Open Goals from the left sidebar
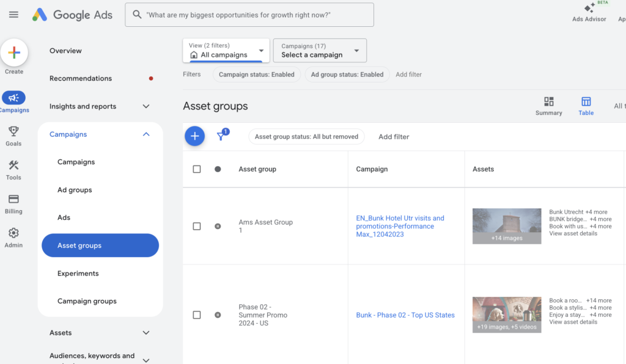The image size is (626, 364). (13, 134)
